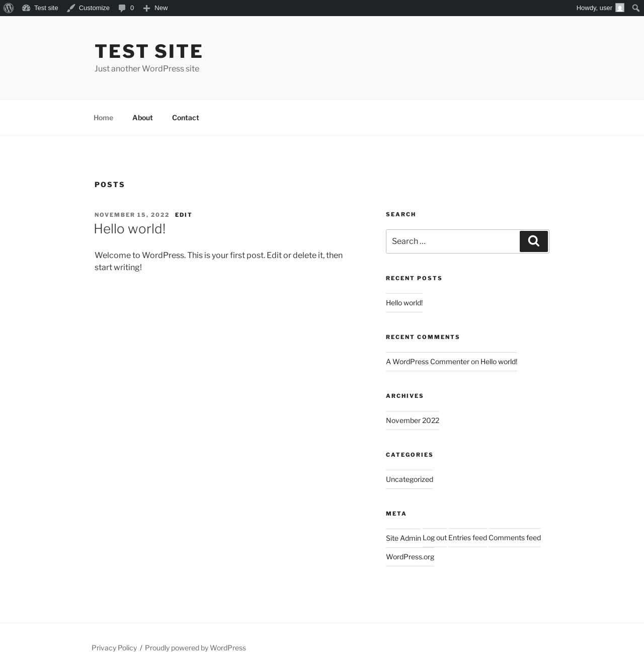
Task: Open the Hello world! post title
Action: click(x=130, y=229)
